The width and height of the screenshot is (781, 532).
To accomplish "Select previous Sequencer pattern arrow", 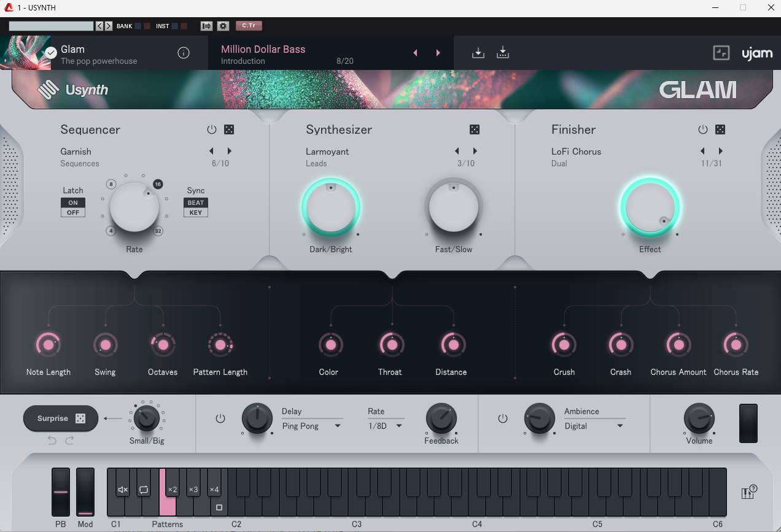I will click(x=211, y=151).
